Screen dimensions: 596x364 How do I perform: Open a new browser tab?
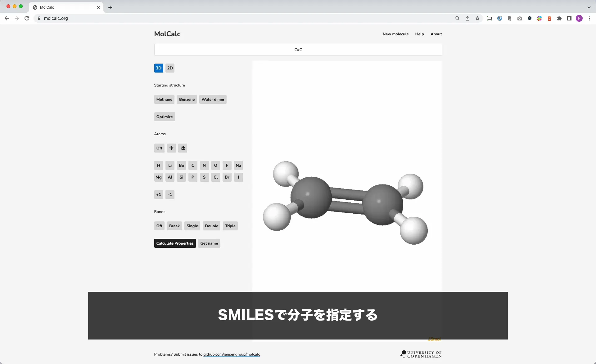coord(110,7)
